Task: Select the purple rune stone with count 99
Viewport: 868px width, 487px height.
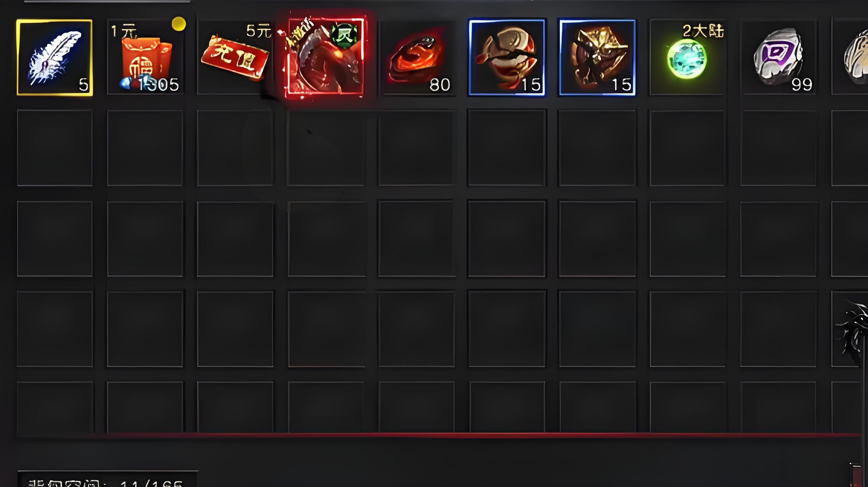Action: (778, 57)
